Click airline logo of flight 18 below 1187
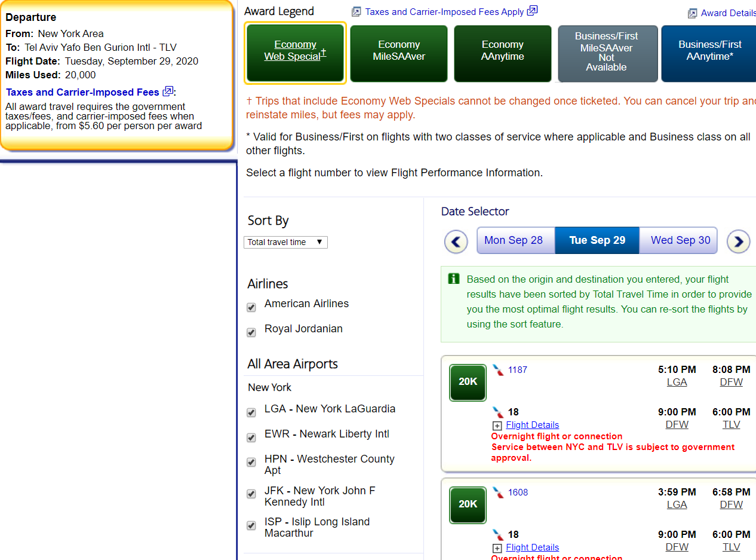Viewport: 756px width, 560px height. coord(498,412)
